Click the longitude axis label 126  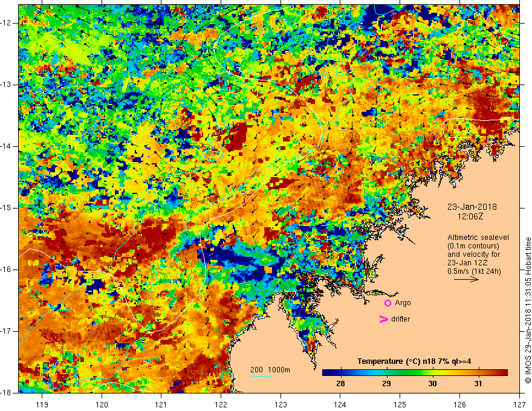[459, 404]
